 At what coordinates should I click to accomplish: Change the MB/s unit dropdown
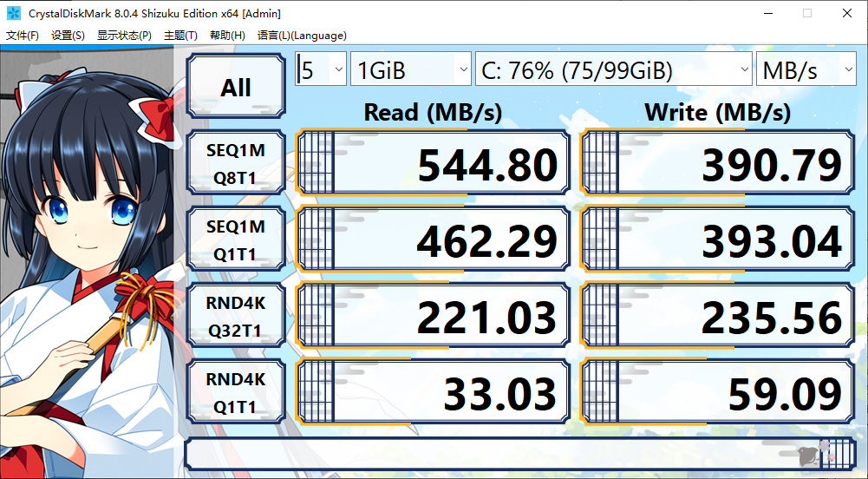[806, 70]
